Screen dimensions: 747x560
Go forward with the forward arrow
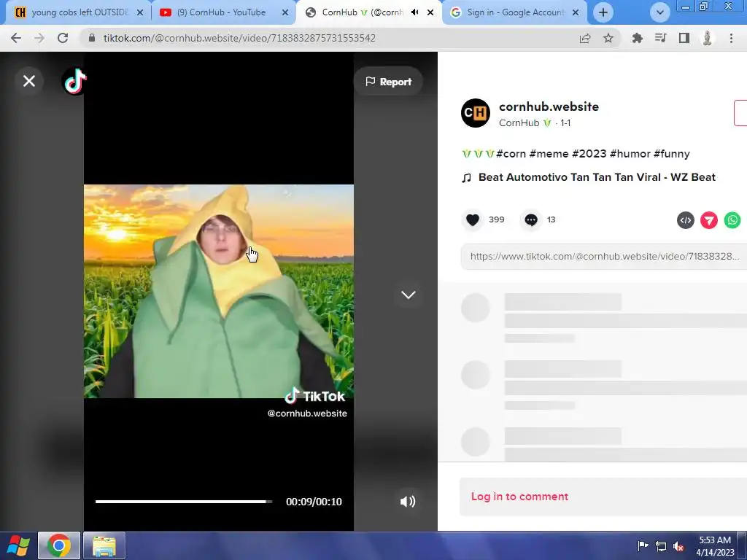39,38
